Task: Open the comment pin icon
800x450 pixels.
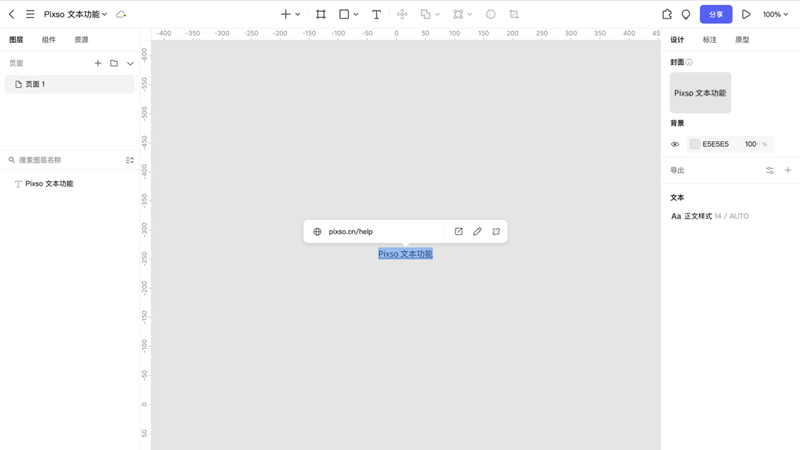Action: click(686, 14)
